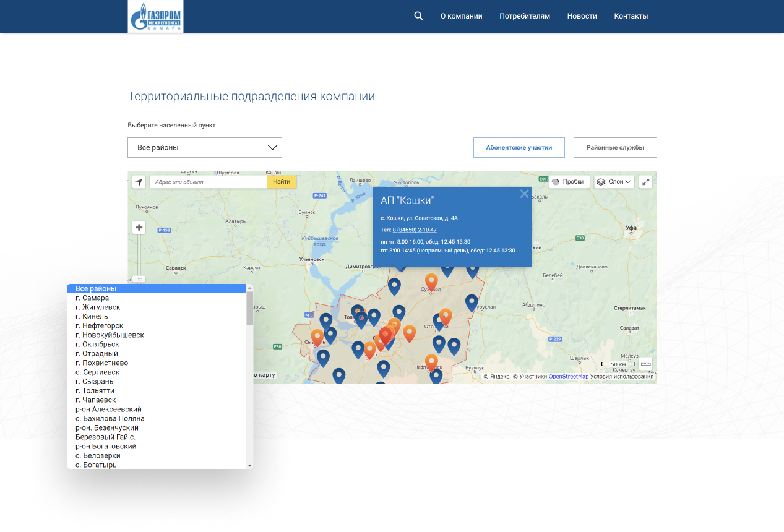This screenshot has height=532, width=784.
Task: Choose г. Чапаевск from the list
Action: pyautogui.click(x=157, y=400)
